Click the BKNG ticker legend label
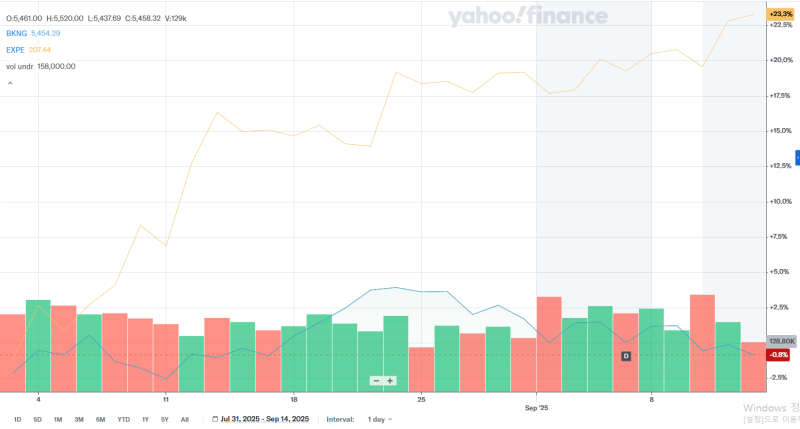Image resolution: width=800 pixels, height=429 pixels. coord(17,33)
